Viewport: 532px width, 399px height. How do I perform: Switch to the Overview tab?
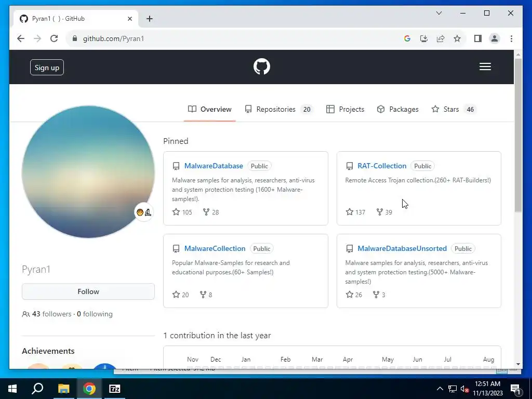tap(210, 109)
